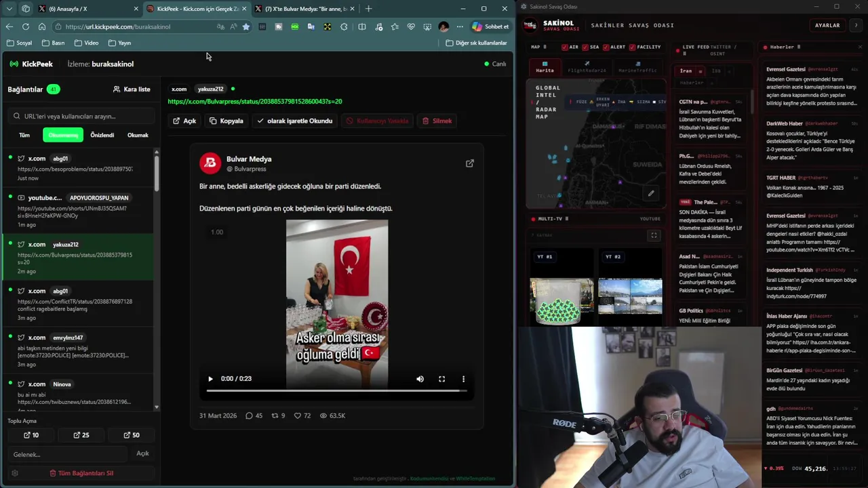Image resolution: width=868 pixels, height=488 pixels.
Task: Open the Video bookmarks folder
Action: click(86, 43)
